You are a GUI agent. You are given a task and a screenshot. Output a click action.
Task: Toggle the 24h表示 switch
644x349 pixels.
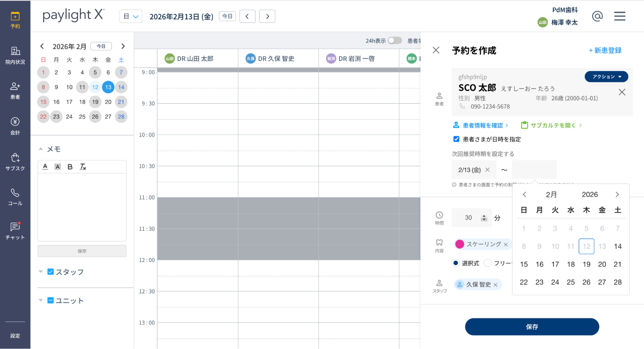click(x=395, y=41)
